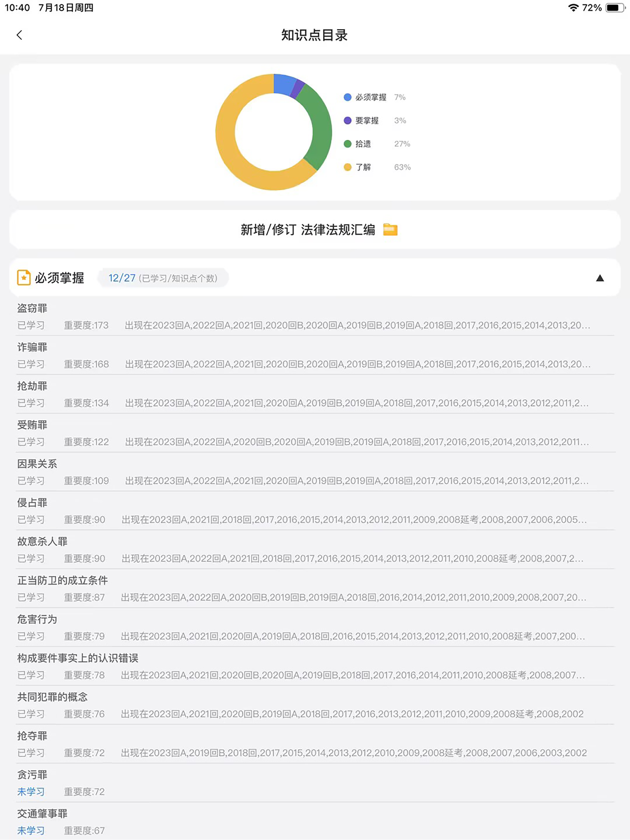Click the battery status icon
Screen dimensions: 630x840
click(615, 8)
